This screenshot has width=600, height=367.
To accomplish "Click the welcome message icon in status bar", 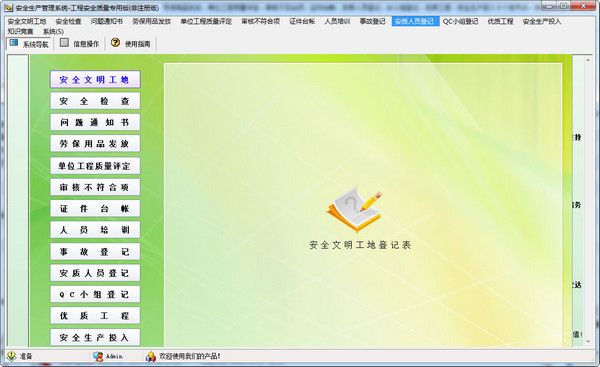I will tap(151, 357).
